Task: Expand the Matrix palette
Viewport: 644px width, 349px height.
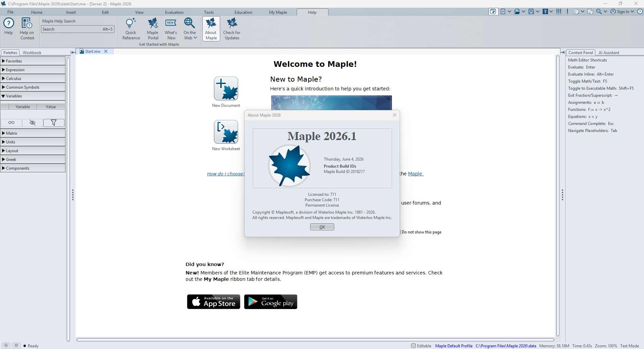Action: [33, 133]
